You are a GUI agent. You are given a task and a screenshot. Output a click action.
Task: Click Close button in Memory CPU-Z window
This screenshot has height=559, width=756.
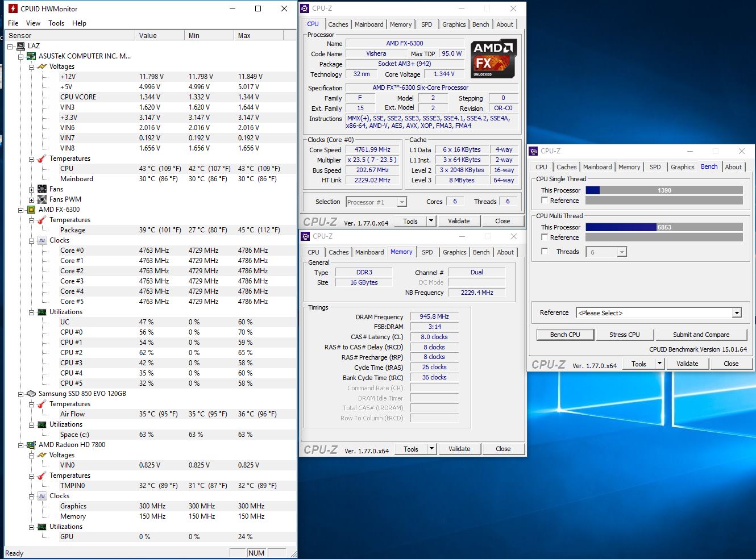pos(503,449)
